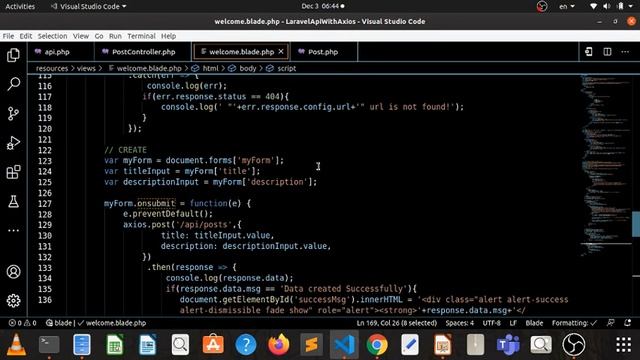Open Terminal from the dock
This screenshot has width=640, height=360.
point(49,345)
